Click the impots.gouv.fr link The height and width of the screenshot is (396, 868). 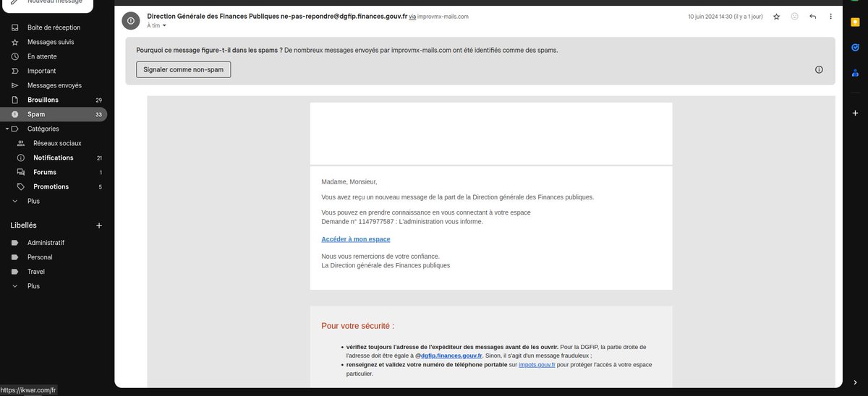(x=537, y=365)
